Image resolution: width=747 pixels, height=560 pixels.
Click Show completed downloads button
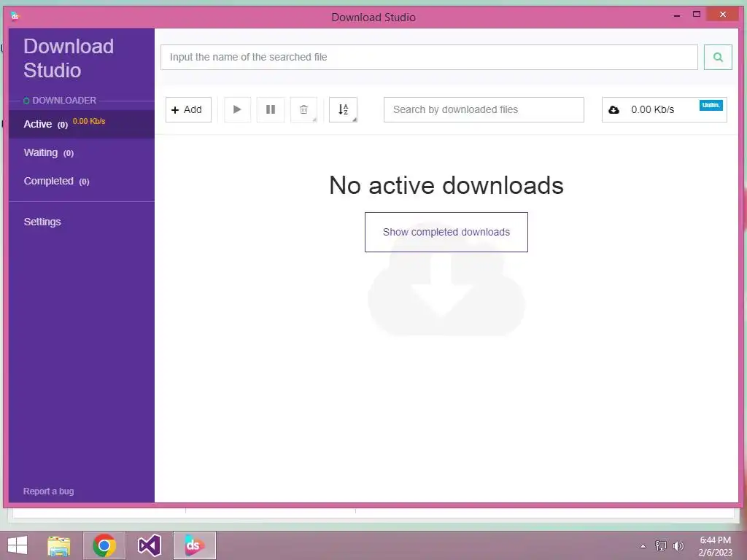coord(446,232)
